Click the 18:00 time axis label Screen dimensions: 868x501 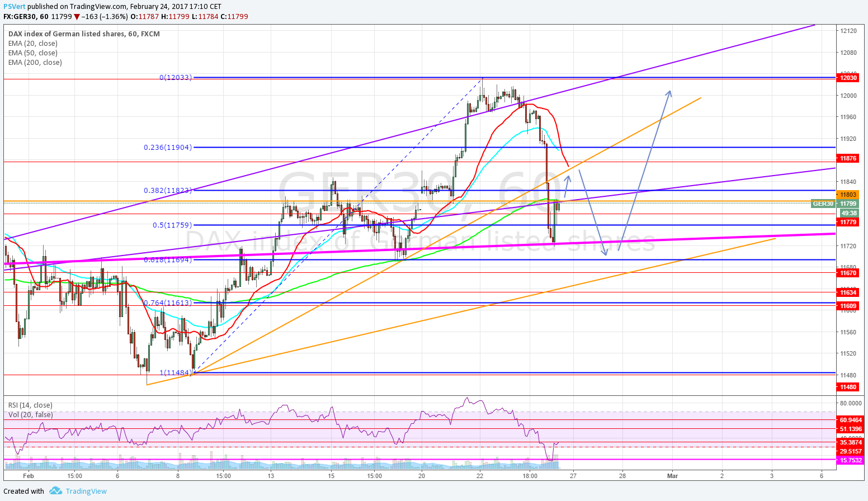pos(530,476)
